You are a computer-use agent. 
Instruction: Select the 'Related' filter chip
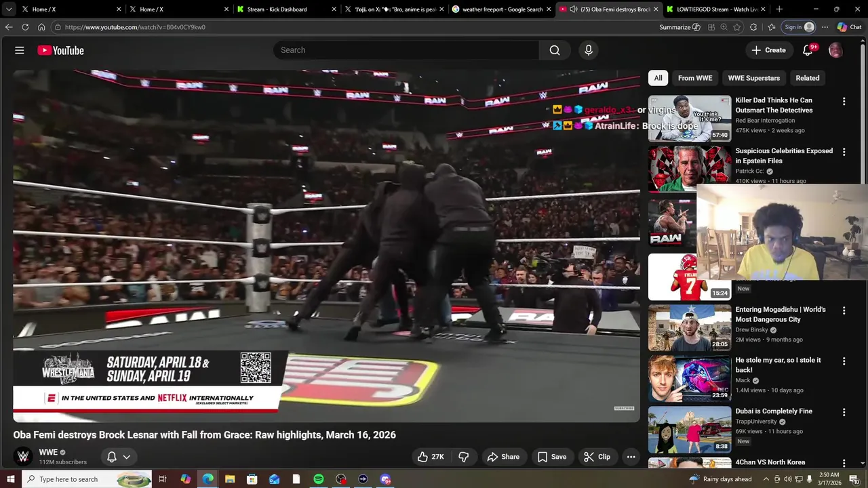[808, 78]
